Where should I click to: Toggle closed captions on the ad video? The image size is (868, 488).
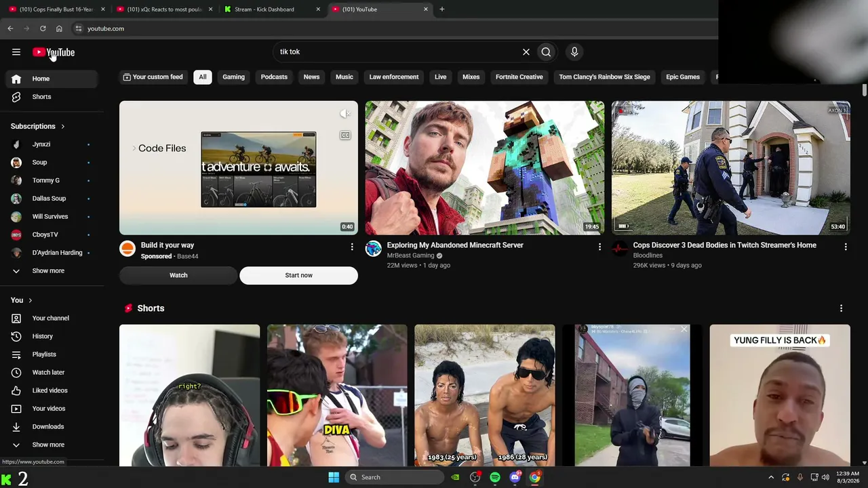tap(345, 136)
